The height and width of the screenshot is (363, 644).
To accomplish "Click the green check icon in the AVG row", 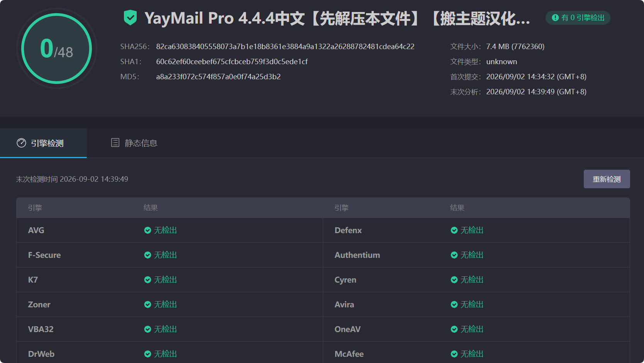I will click(x=147, y=230).
